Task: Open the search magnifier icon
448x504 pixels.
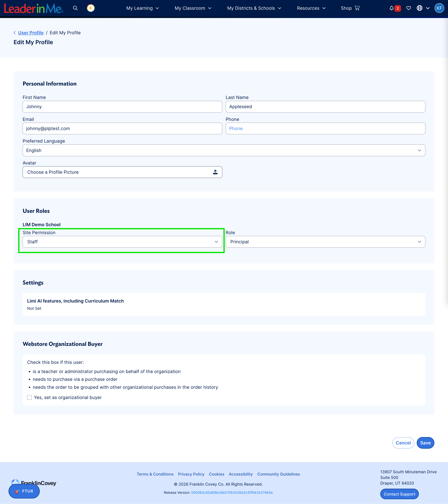Action: click(75, 8)
